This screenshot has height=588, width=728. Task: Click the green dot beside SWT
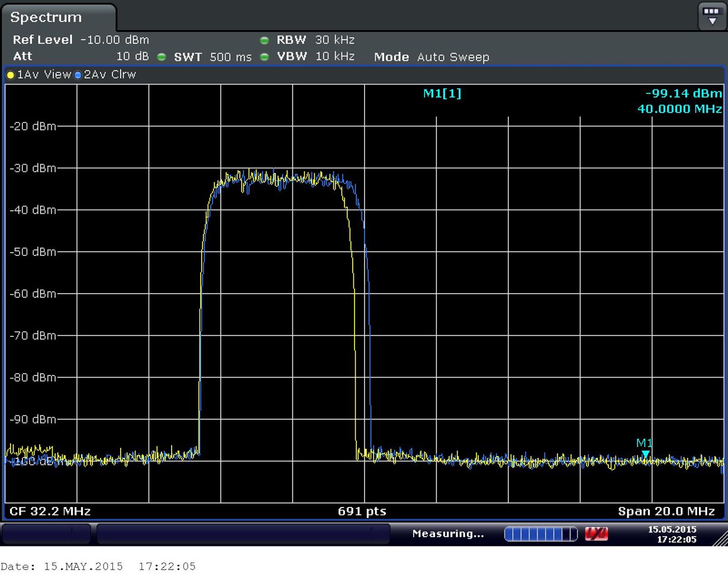click(x=162, y=57)
